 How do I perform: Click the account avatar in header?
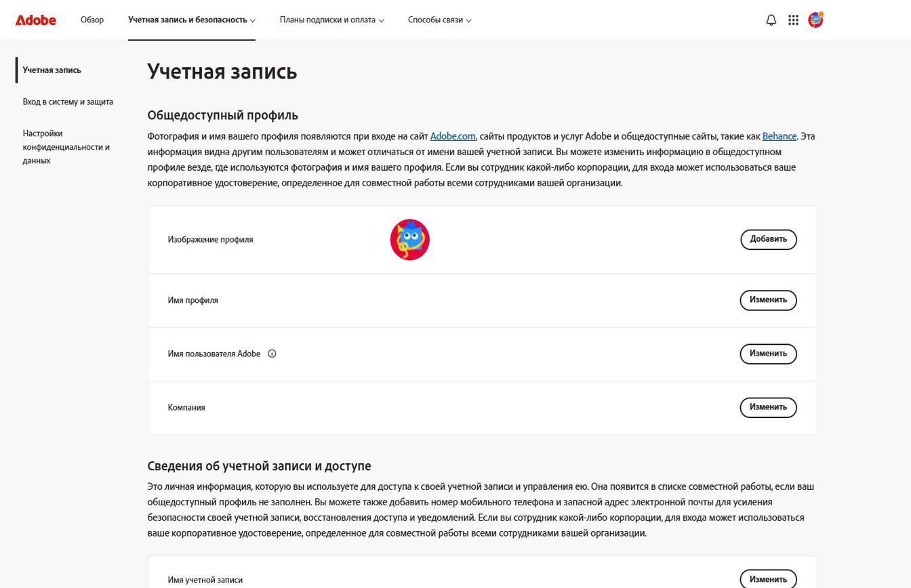pyautogui.click(x=815, y=20)
